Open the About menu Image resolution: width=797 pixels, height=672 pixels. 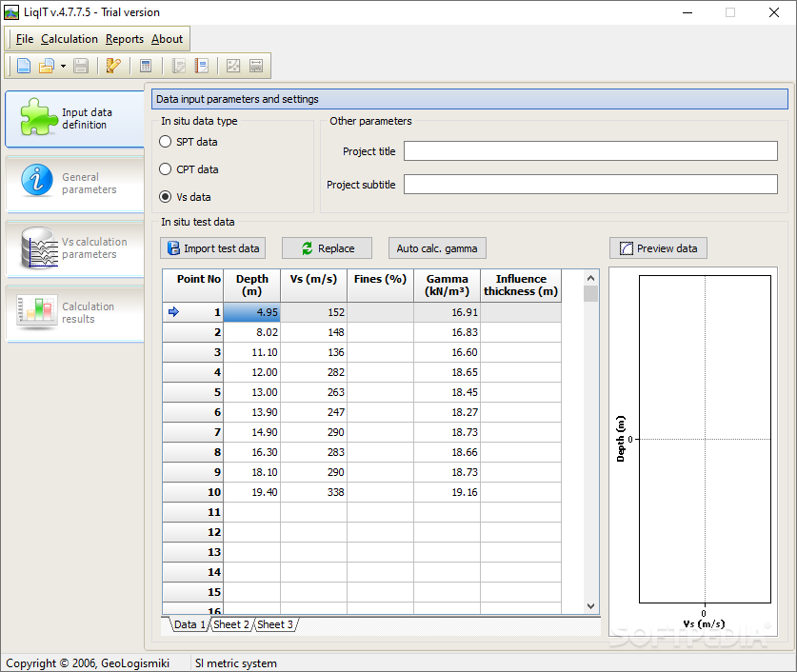tap(167, 39)
